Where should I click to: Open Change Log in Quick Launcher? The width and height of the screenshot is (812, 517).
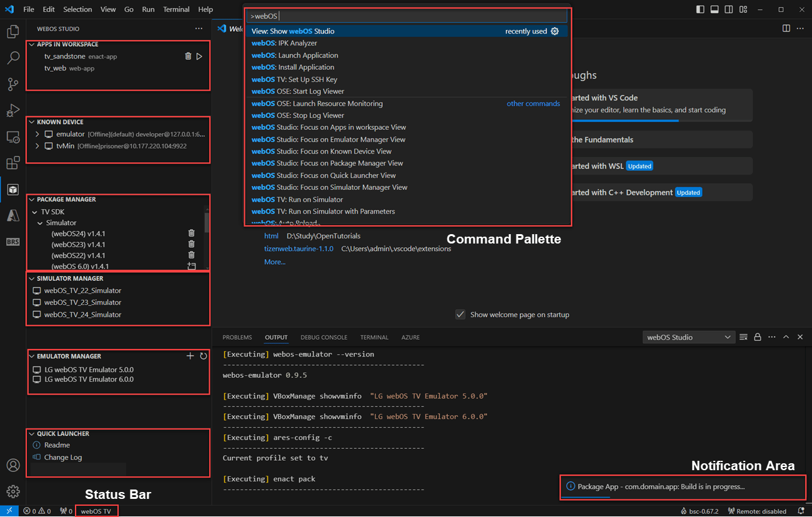click(x=63, y=457)
